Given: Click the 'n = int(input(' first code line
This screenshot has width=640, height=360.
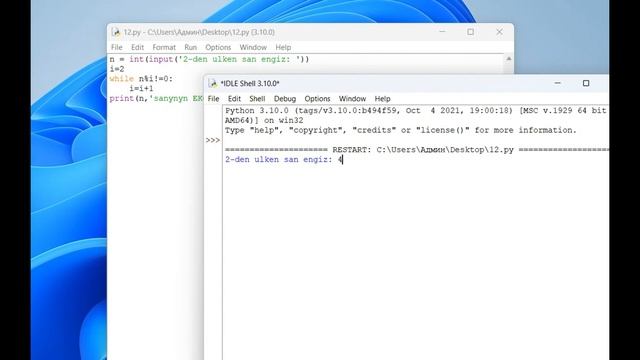Looking at the screenshot, I should click(209, 59).
